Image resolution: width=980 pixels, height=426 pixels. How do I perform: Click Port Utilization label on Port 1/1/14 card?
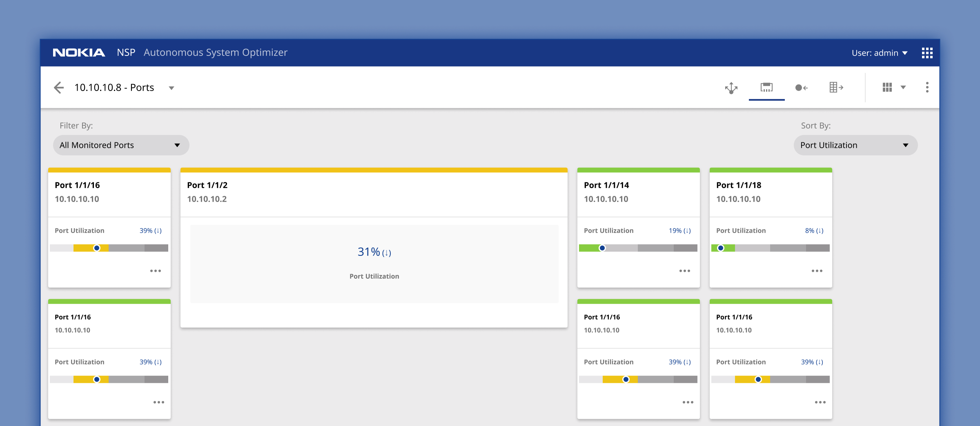point(609,231)
